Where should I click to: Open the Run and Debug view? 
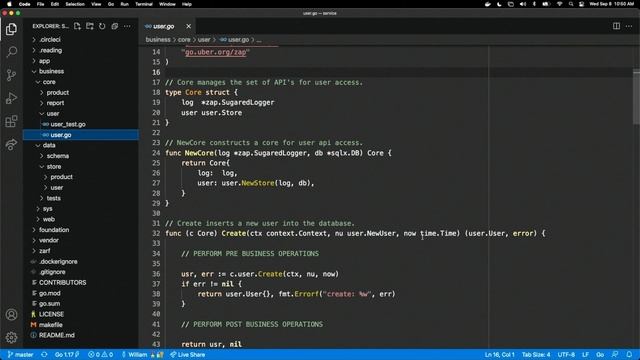[11, 98]
